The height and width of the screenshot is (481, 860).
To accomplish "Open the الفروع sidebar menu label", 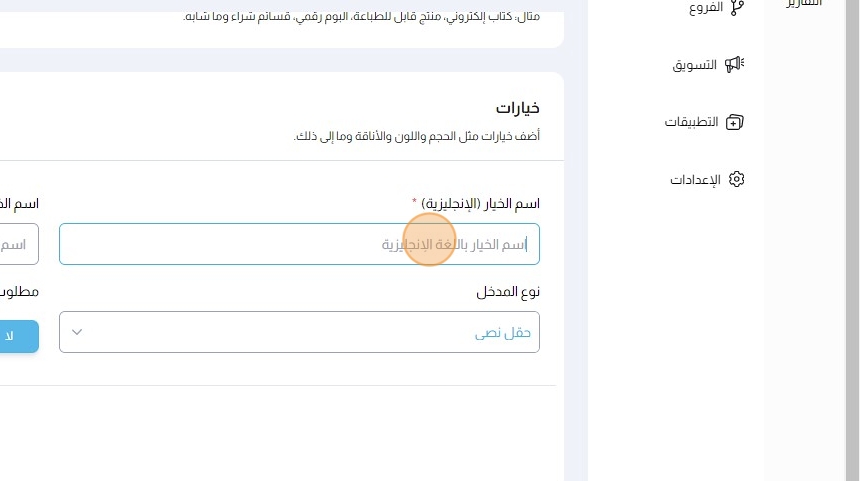I will (705, 8).
